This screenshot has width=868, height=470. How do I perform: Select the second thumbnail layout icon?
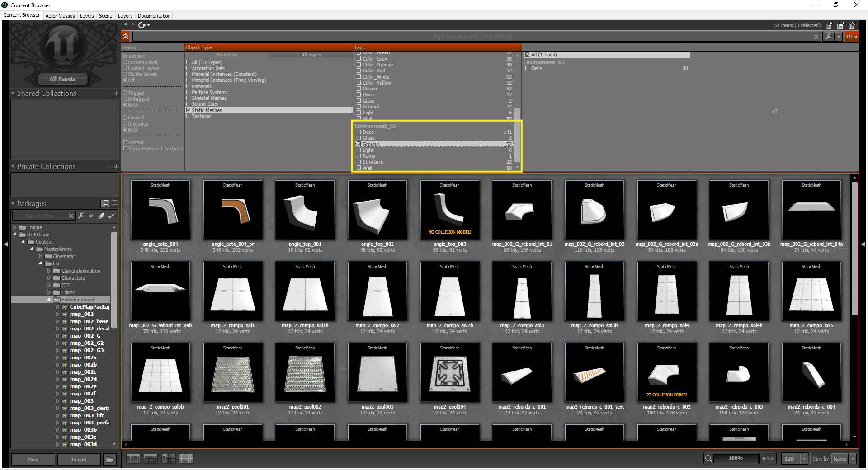tap(151, 459)
